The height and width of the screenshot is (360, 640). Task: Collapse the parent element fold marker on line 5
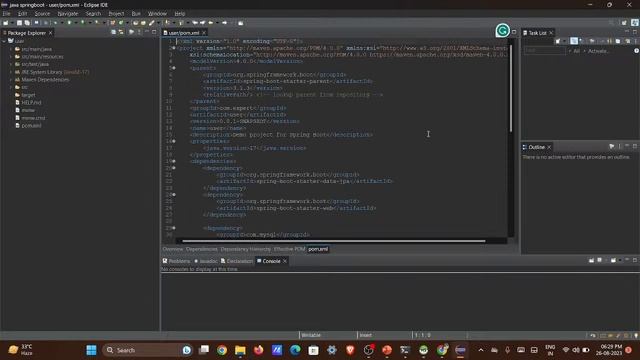point(174,68)
